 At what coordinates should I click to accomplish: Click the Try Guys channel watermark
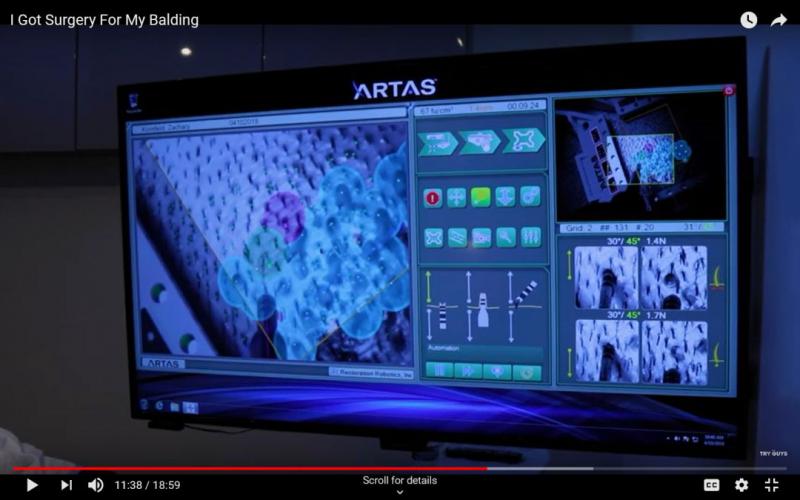point(773,453)
